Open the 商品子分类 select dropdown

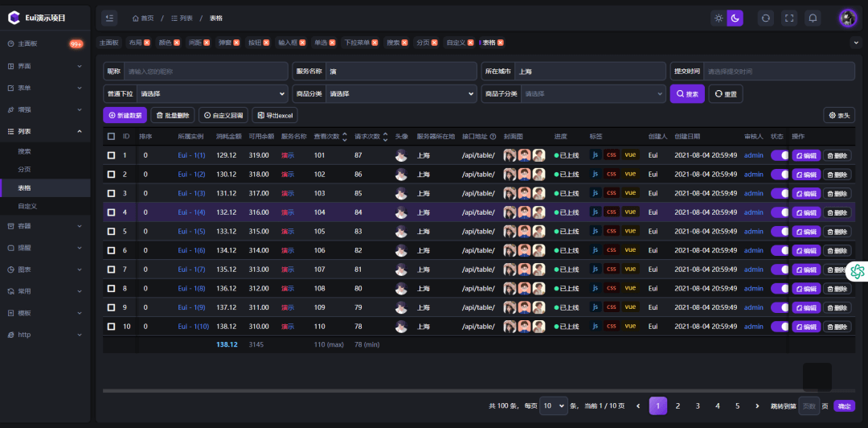pyautogui.click(x=593, y=93)
